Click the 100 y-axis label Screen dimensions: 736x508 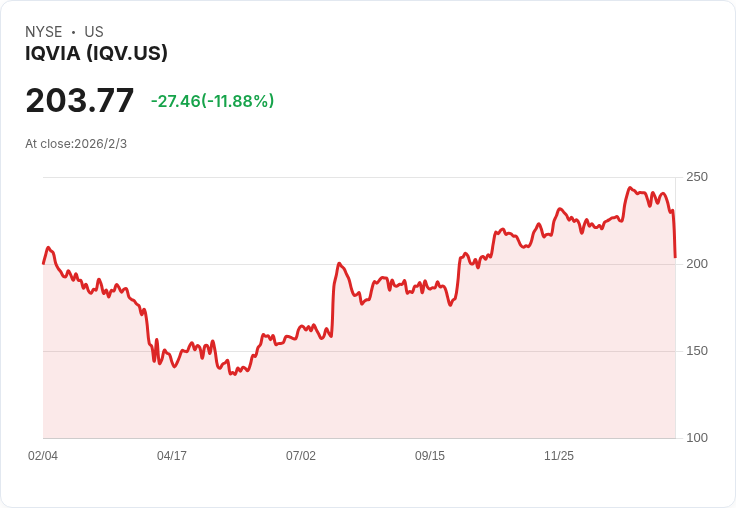click(x=697, y=438)
